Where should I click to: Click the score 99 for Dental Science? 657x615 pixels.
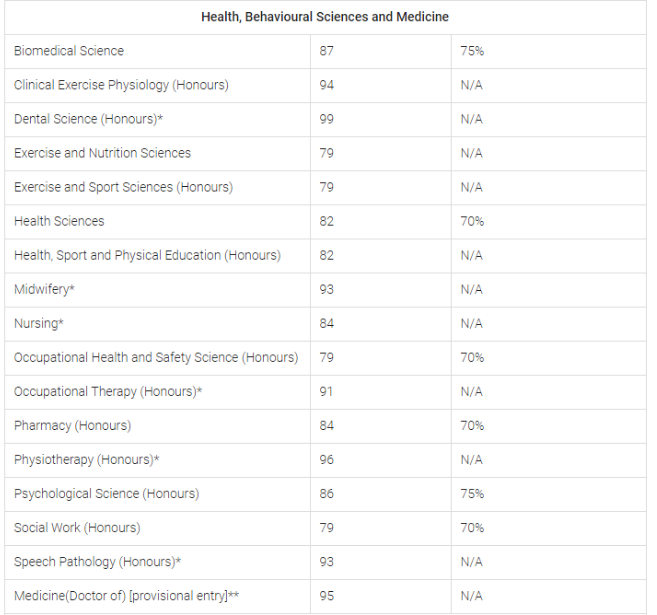(x=327, y=119)
